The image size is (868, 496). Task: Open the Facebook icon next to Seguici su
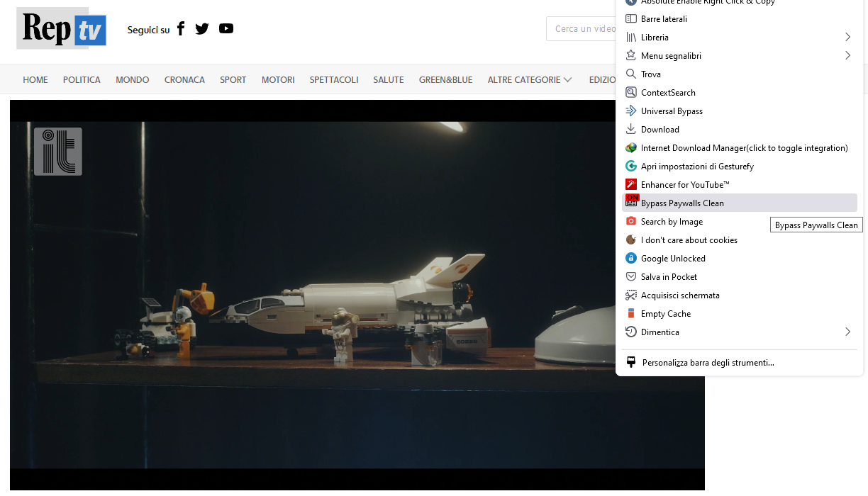point(181,28)
